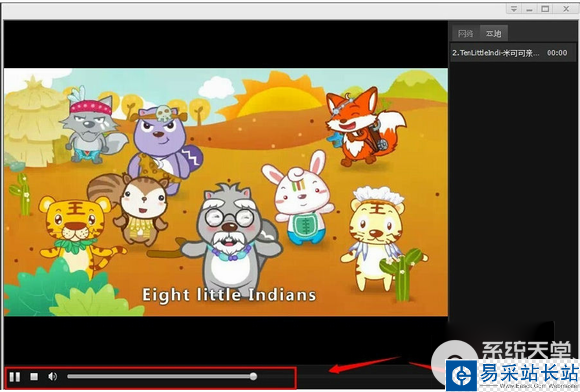Minimize the player window

(530, 9)
